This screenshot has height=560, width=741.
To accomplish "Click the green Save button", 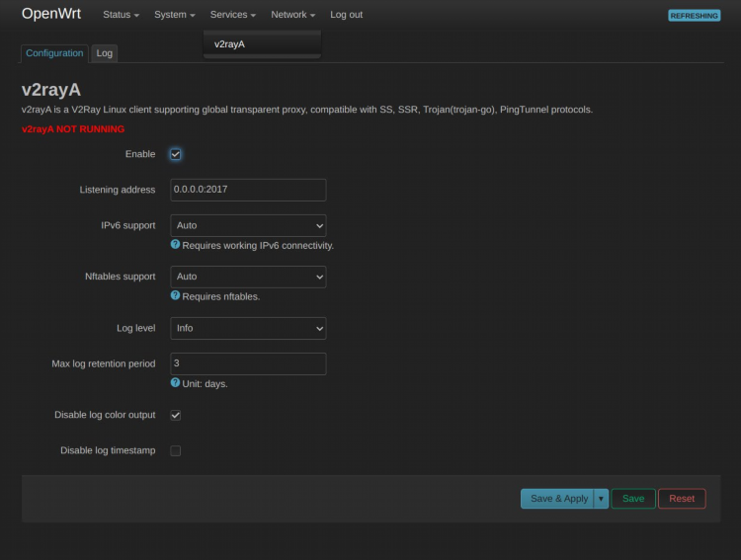I will (x=633, y=499).
